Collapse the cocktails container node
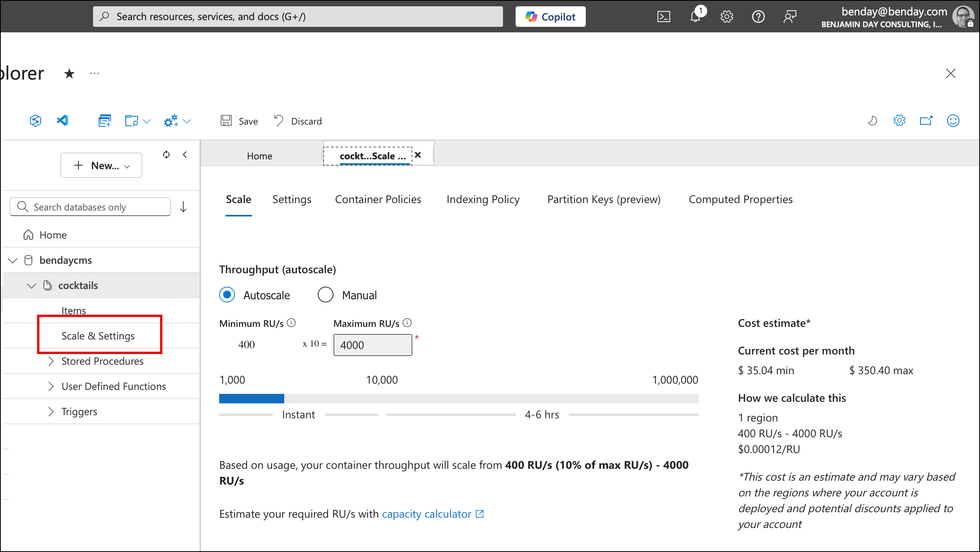This screenshot has width=980, height=552. [x=31, y=285]
